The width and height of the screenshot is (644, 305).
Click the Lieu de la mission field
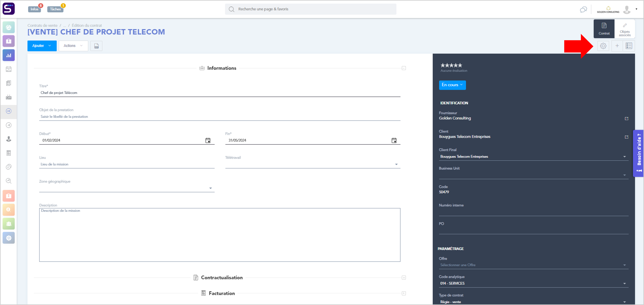(x=127, y=164)
